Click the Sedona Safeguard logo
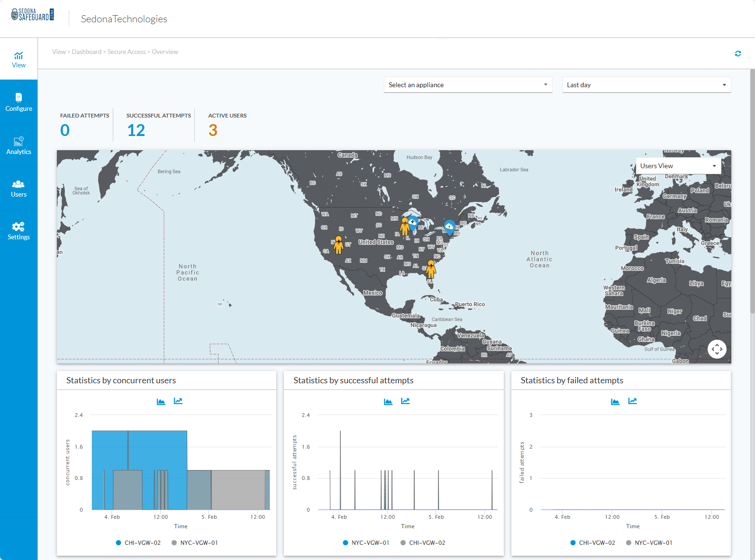Viewport: 755px width, 560px height. pos(32,15)
